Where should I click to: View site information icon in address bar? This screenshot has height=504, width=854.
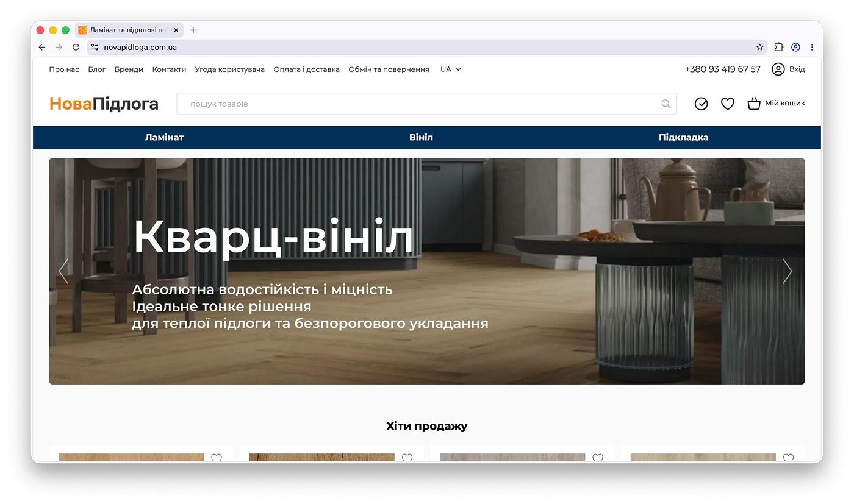pyautogui.click(x=95, y=47)
